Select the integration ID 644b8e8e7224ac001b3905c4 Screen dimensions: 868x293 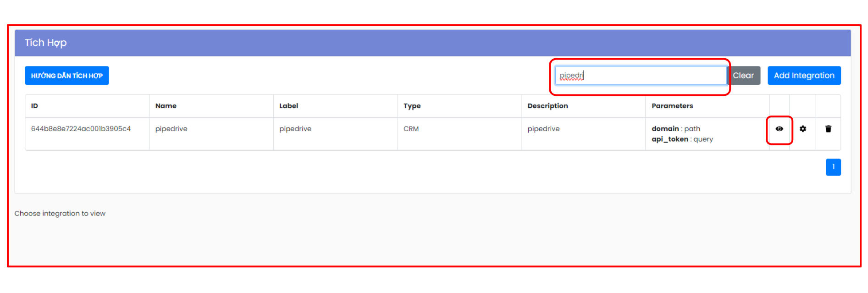click(81, 129)
